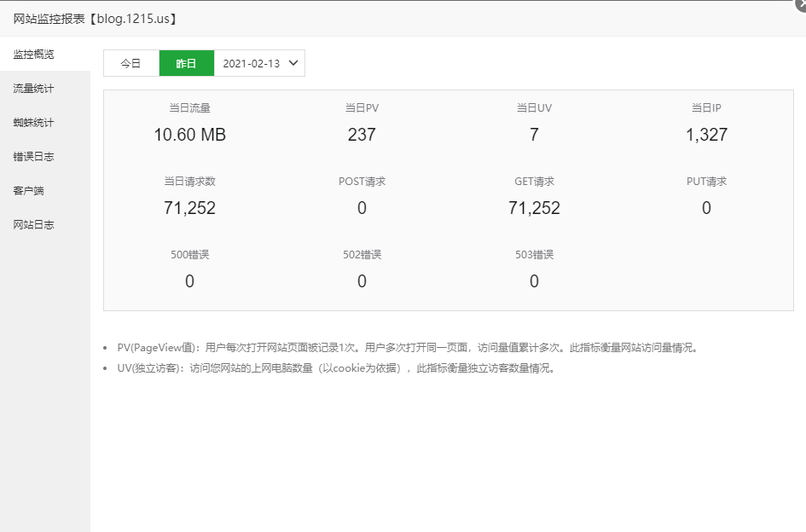Open the 监控概览 sidebar tab

[34, 55]
